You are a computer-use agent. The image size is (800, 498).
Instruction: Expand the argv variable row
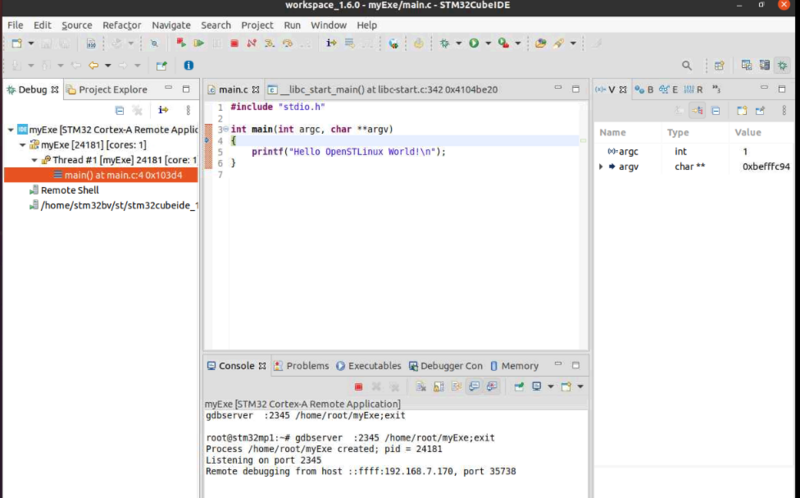pos(601,167)
